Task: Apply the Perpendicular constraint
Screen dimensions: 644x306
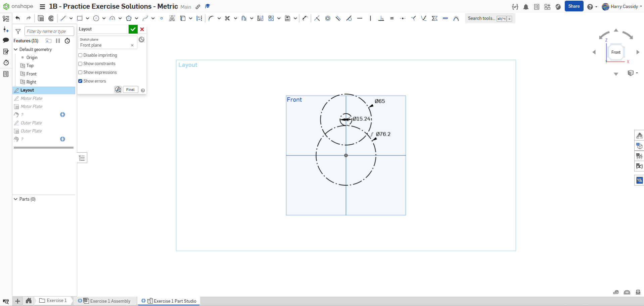Action: [381, 18]
